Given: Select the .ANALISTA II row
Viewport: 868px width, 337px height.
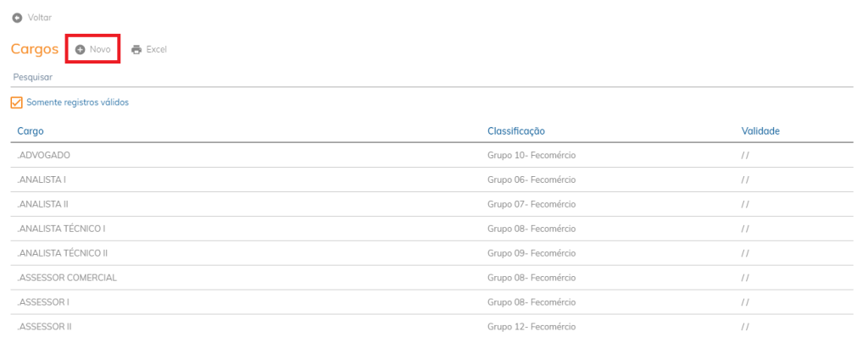Looking at the screenshot, I should 431,204.
